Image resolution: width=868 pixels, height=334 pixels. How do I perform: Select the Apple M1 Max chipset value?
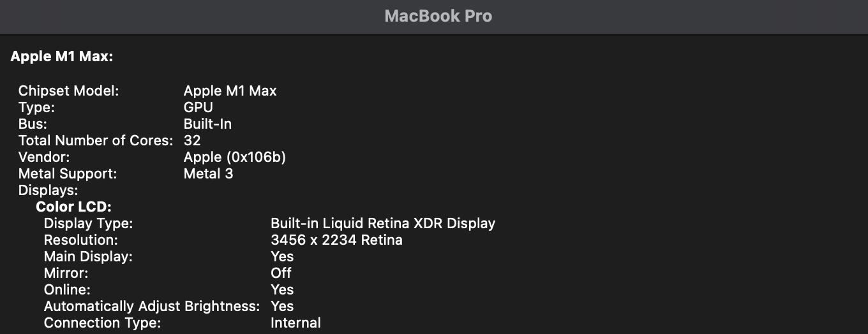click(x=230, y=91)
